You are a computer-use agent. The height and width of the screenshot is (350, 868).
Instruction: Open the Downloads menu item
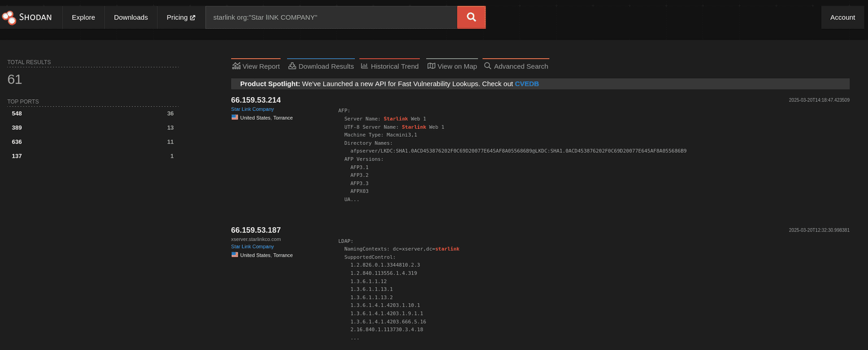click(x=131, y=18)
